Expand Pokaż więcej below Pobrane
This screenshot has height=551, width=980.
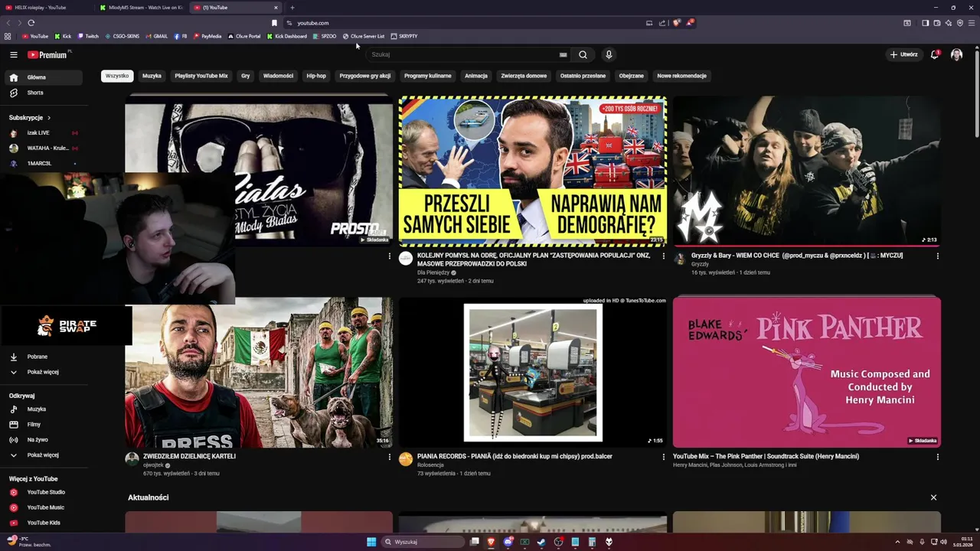click(x=44, y=372)
